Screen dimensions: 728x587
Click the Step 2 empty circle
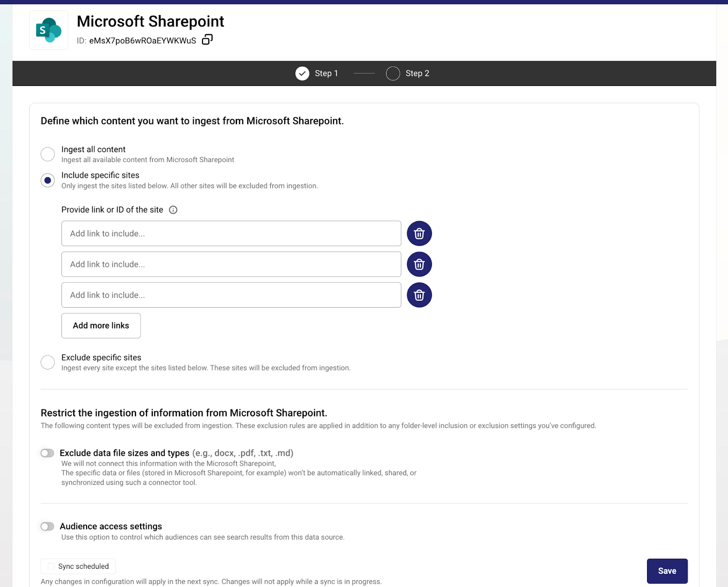click(393, 73)
